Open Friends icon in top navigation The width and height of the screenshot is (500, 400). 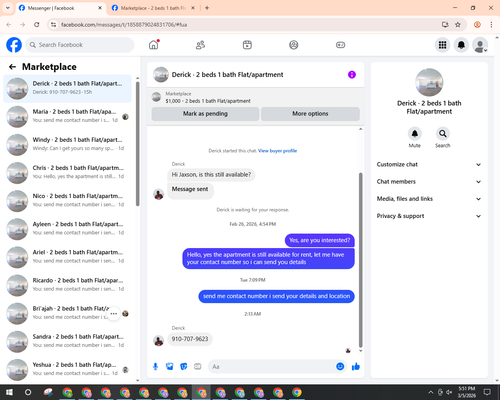coord(200,45)
